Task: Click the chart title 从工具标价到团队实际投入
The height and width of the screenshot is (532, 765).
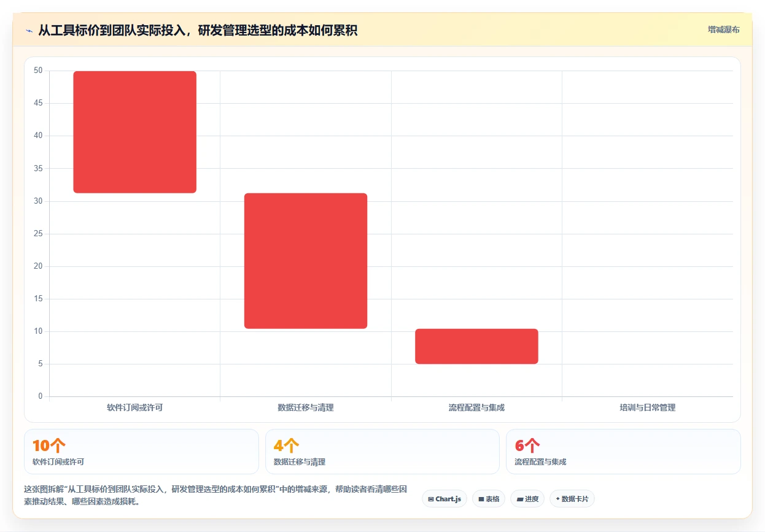Action: (x=198, y=30)
